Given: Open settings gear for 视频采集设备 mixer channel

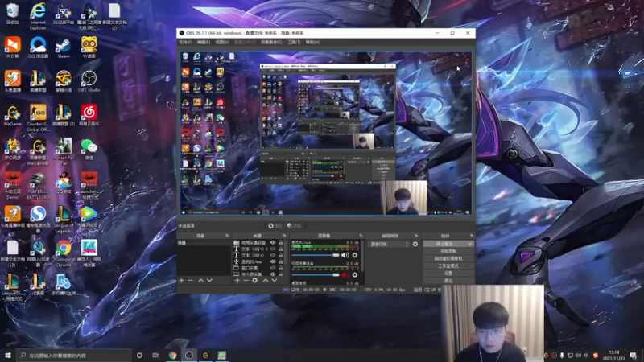Looking at the screenshot, I should 355,274.
